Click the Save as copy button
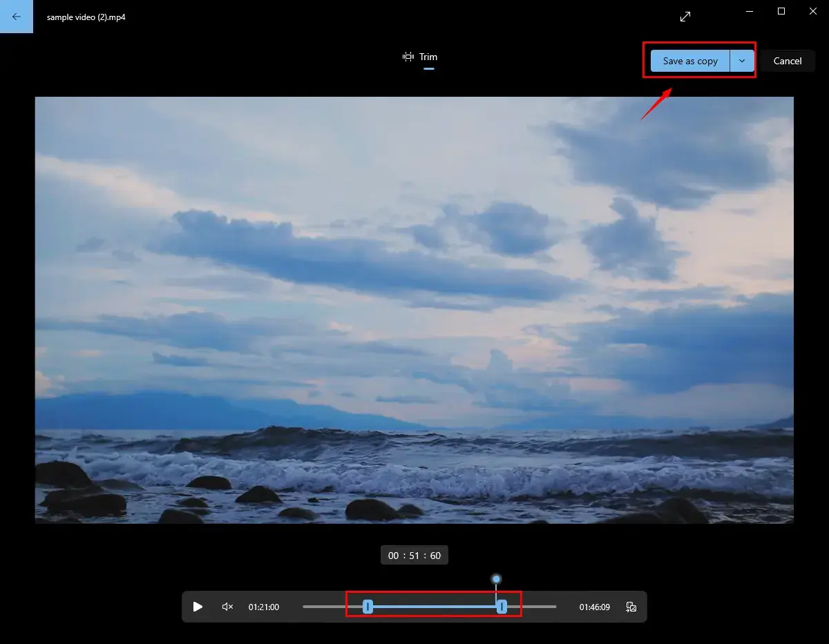Screen dimensions: 829x644 pos(689,61)
